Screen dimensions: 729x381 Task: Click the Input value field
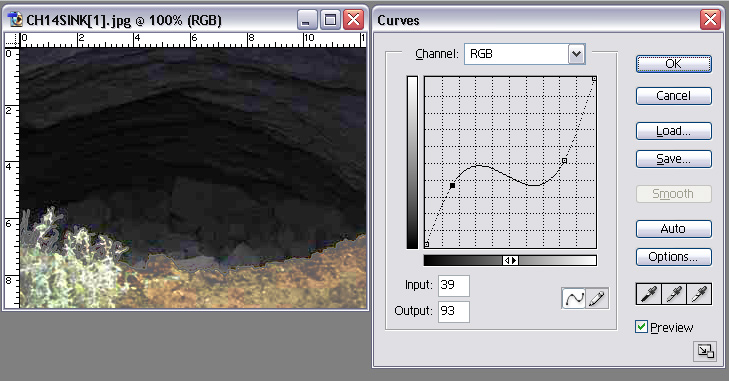pos(453,285)
